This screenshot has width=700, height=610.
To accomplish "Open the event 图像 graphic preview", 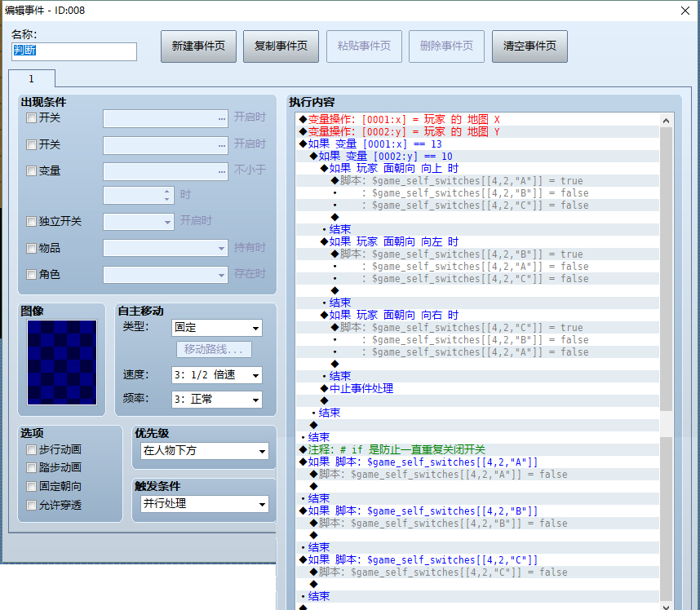I will (62, 362).
